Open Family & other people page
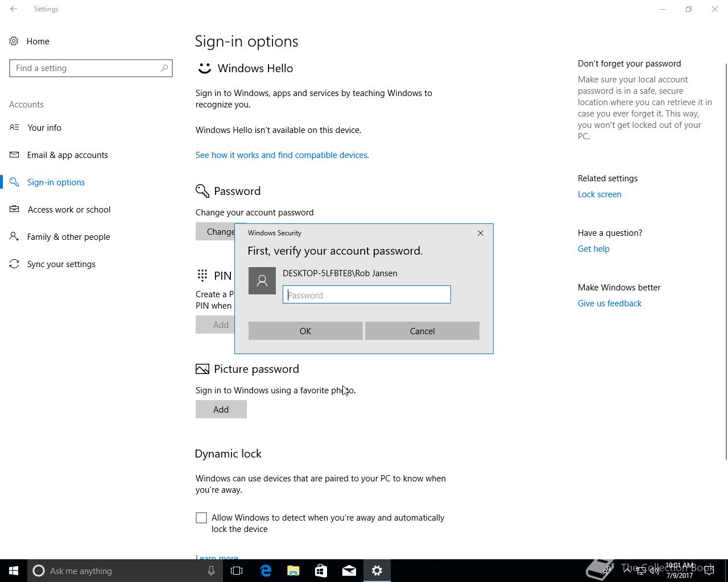This screenshot has width=728, height=582. click(68, 237)
